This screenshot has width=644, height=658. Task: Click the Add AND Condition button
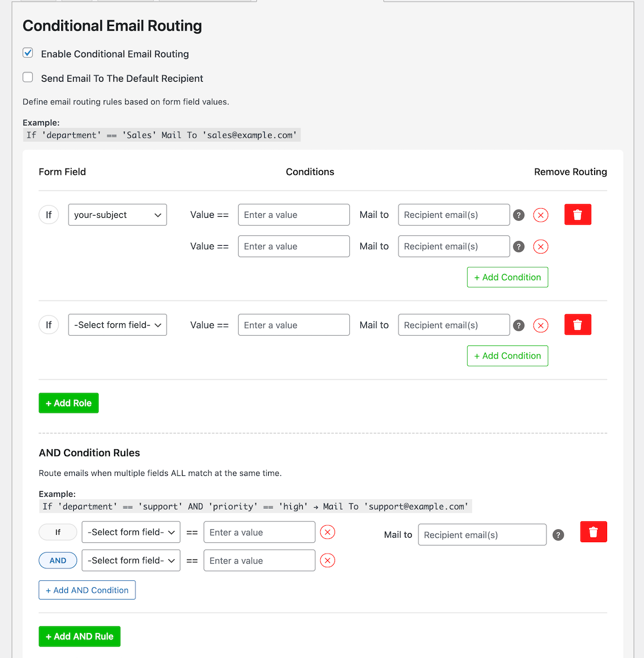click(x=87, y=590)
